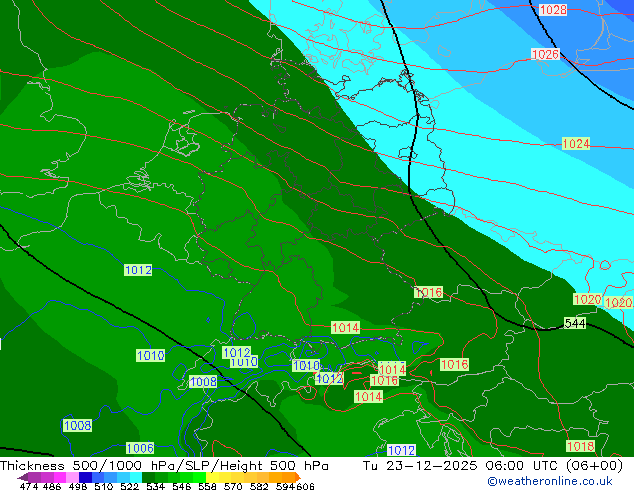
Task: Click the 1024 isobar label
Action: click(576, 144)
